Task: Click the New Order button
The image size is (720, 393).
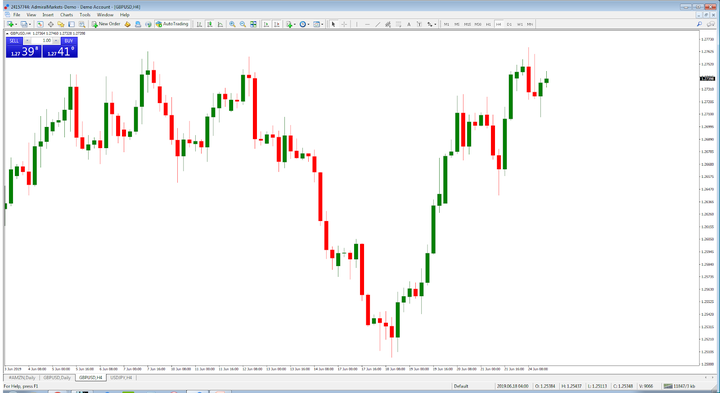Action: [106, 24]
